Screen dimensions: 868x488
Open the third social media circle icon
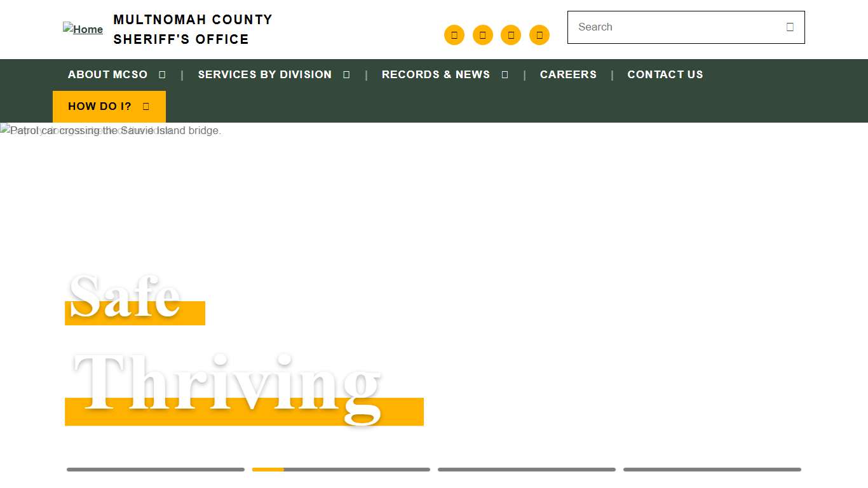click(x=511, y=35)
